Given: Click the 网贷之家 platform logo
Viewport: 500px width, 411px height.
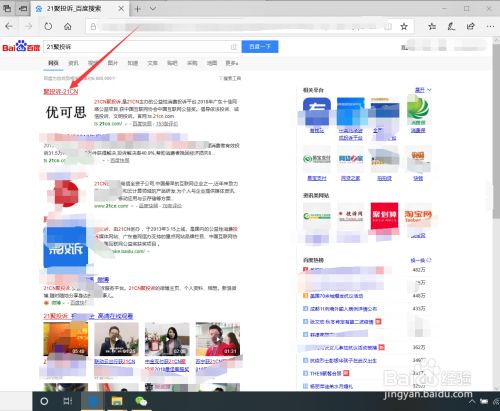Looking at the screenshot, I should click(x=350, y=159).
